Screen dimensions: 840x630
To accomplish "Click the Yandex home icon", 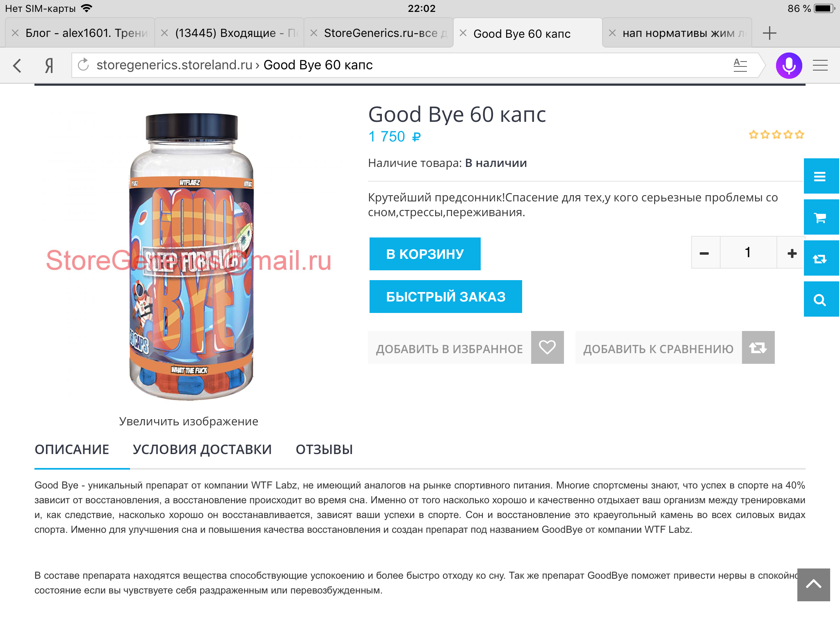I will 49,65.
